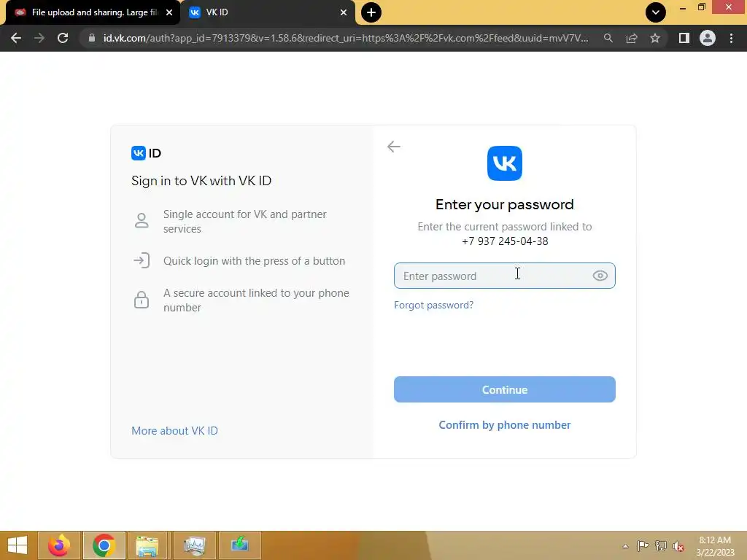Go back using the form's left arrow
The width and height of the screenshot is (747, 560).
393,147
